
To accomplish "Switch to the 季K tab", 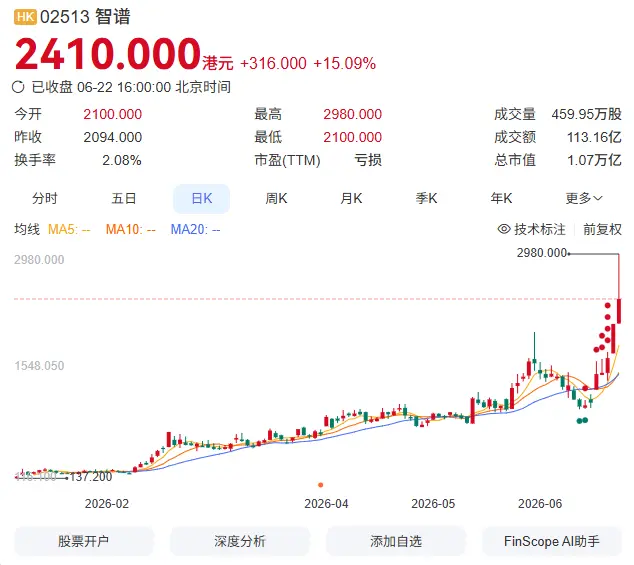I will [x=426, y=198].
